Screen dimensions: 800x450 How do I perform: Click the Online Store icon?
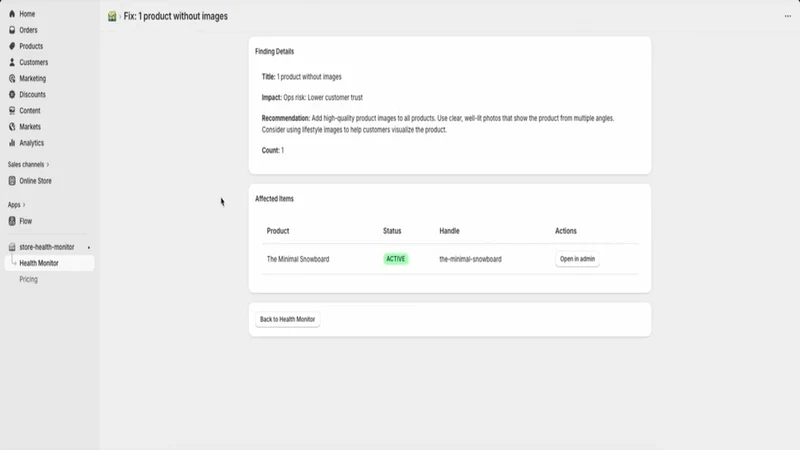pos(12,181)
